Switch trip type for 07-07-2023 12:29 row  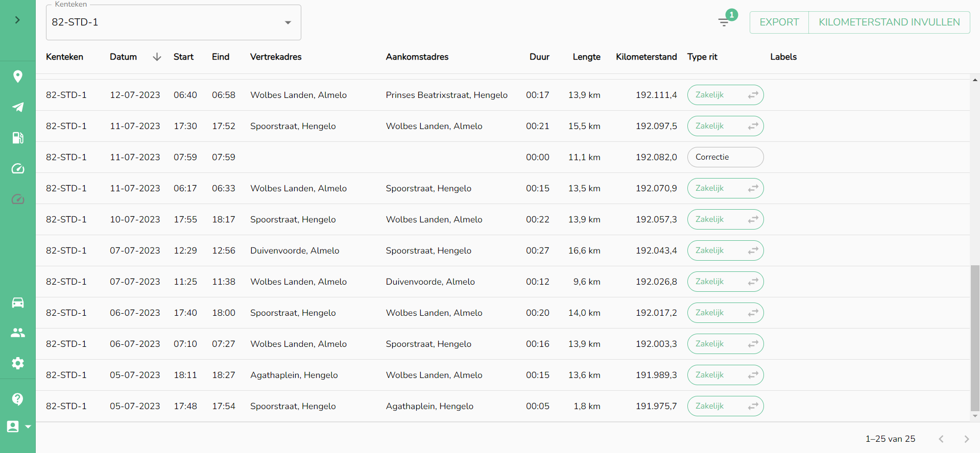click(x=753, y=250)
